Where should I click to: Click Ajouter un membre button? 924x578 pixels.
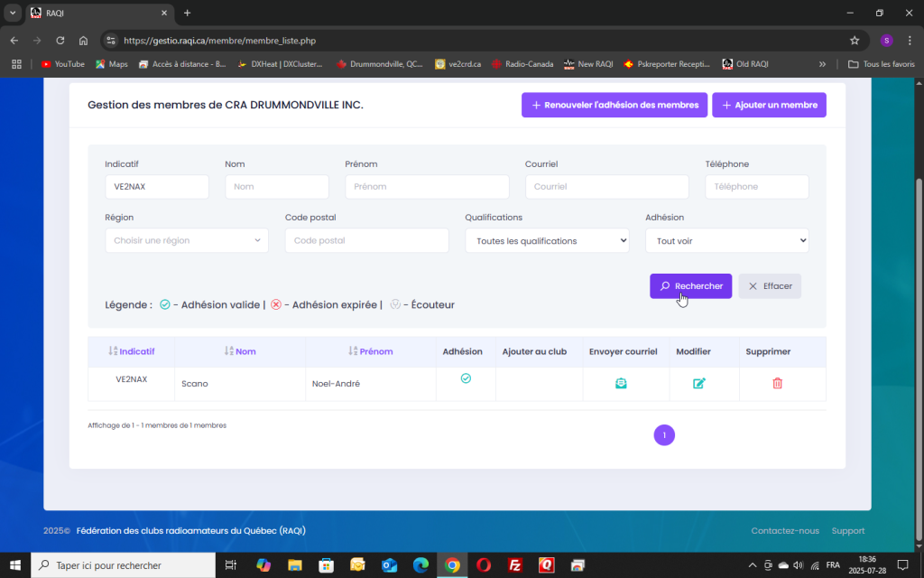[769, 105]
